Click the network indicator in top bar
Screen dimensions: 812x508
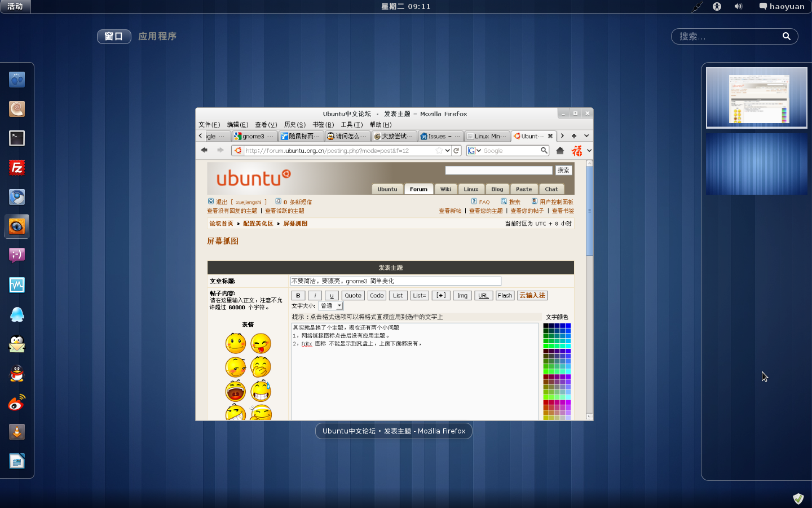(696, 7)
